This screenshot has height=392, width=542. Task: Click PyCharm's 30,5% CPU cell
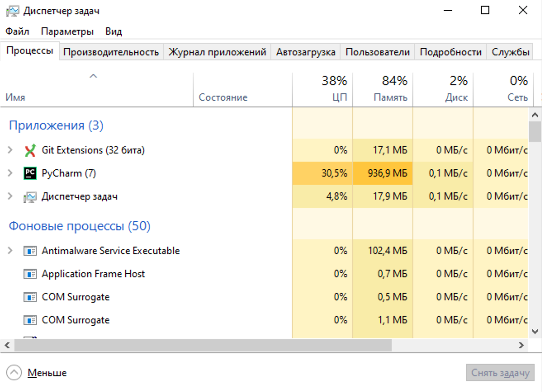[x=322, y=173]
